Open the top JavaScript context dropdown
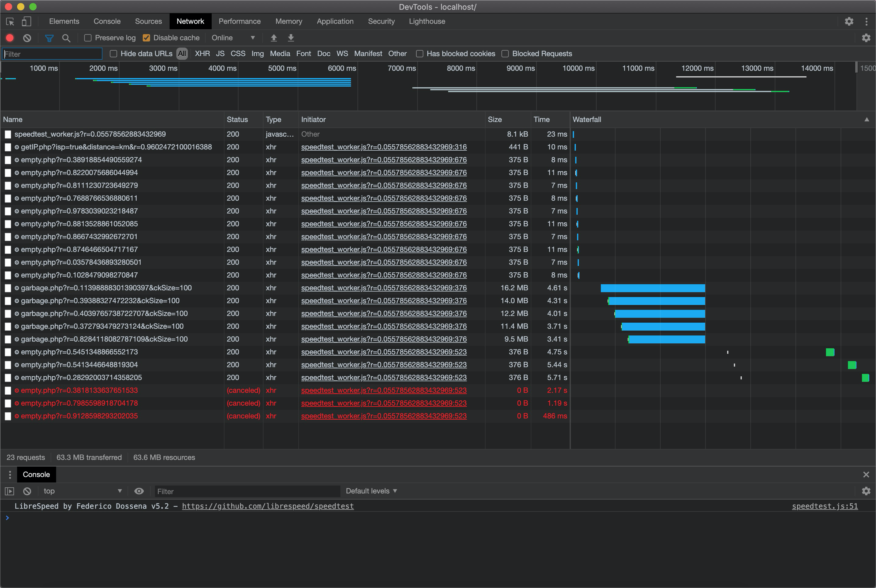The width and height of the screenshot is (876, 588). point(82,491)
